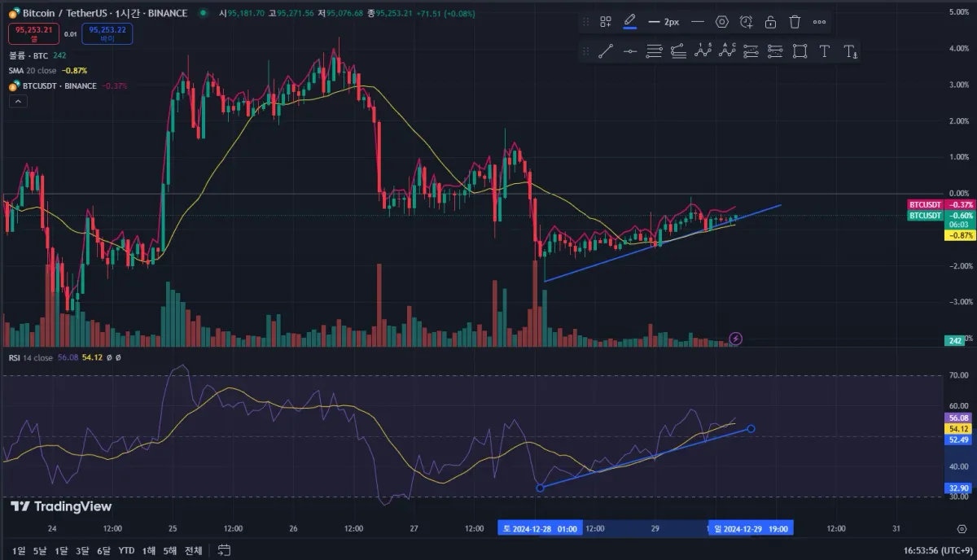
Task: Select the Text tool
Action: coord(824,51)
